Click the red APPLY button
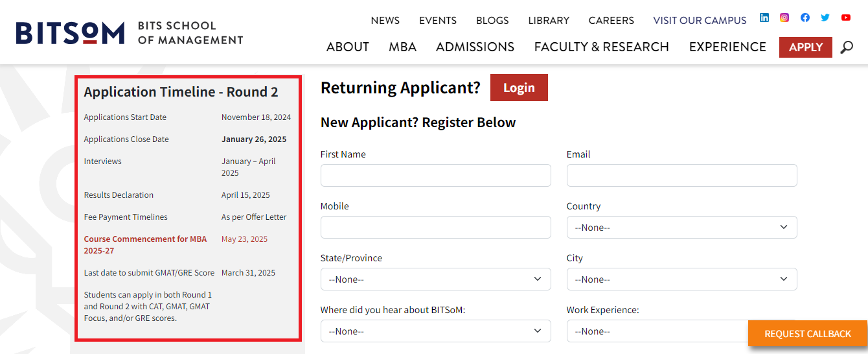The height and width of the screenshot is (354, 868). pyautogui.click(x=806, y=47)
